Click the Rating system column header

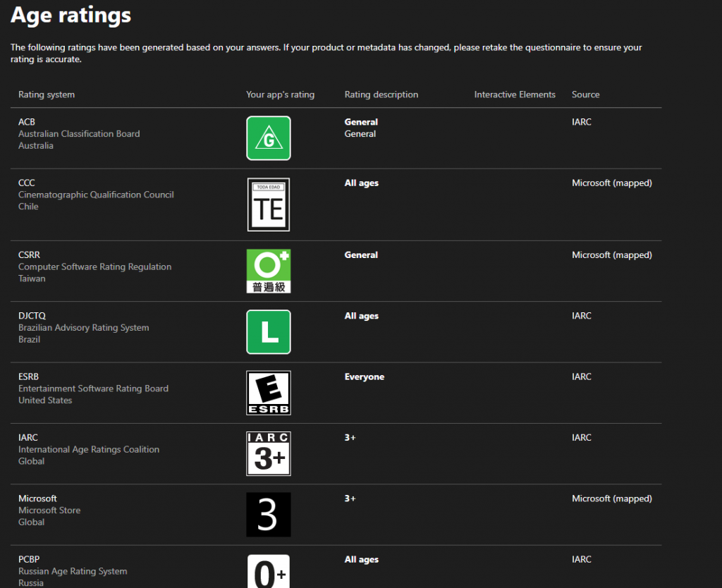(47, 94)
